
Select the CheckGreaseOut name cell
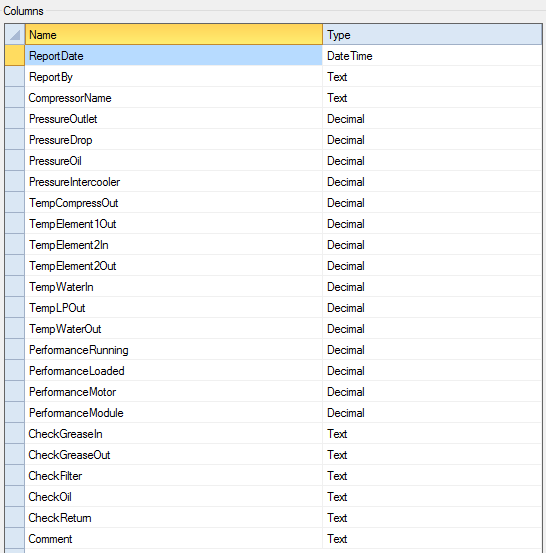174,454
